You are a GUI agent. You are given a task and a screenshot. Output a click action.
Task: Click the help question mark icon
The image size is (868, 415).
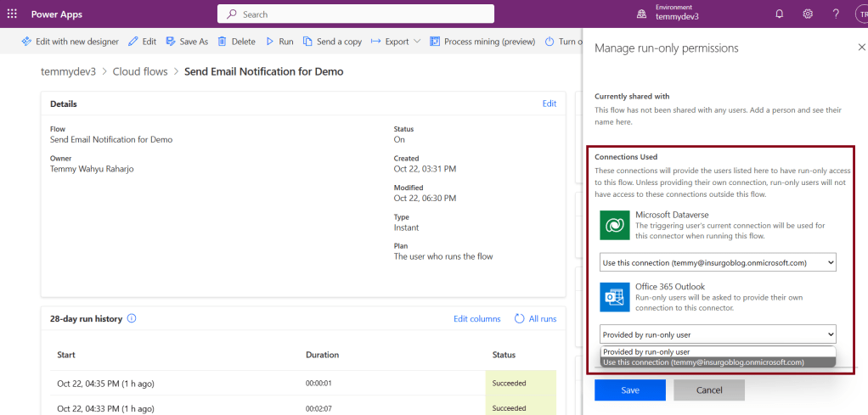pos(836,14)
